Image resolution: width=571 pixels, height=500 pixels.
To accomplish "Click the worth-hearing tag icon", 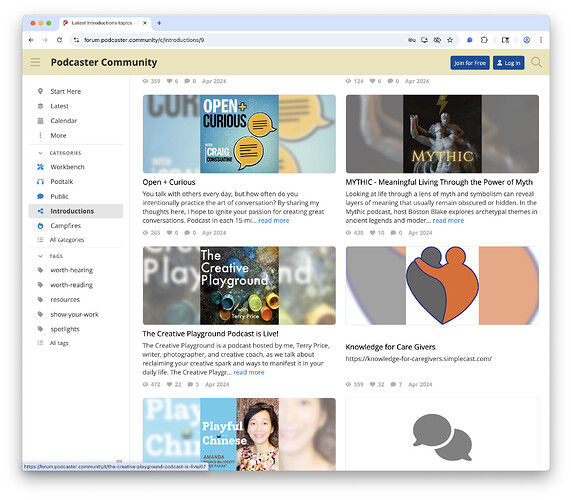I will (40, 270).
